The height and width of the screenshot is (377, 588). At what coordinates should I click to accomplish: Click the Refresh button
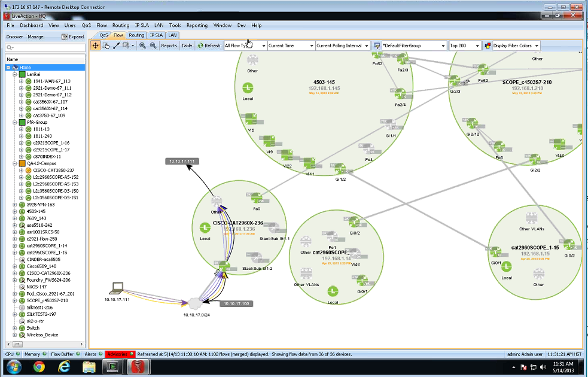(209, 45)
